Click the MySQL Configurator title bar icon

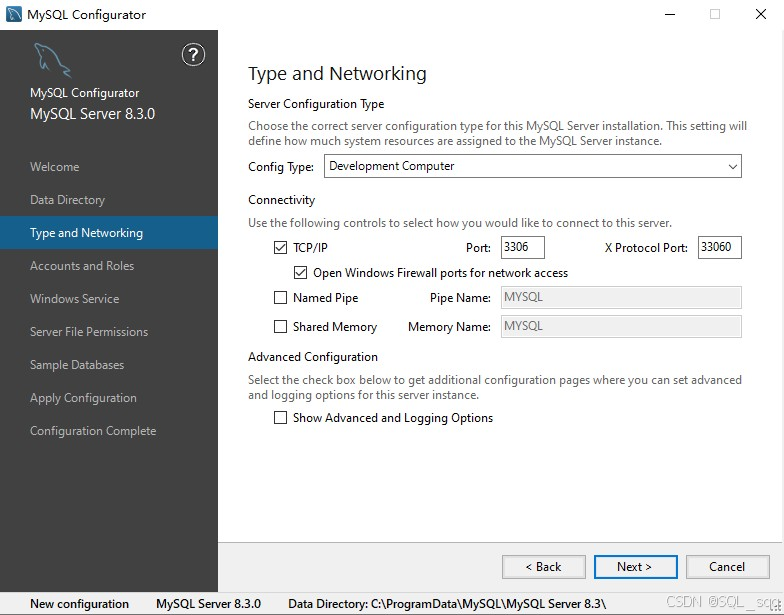tap(14, 14)
